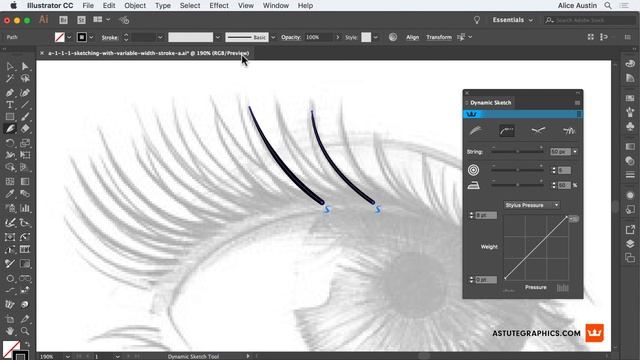The height and width of the screenshot is (360, 640).
Task: Adjust the String length slider
Action: tap(517, 151)
